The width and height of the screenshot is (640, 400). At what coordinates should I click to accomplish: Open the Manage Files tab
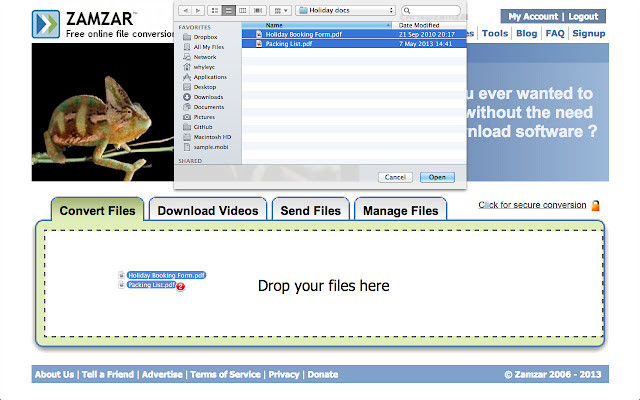[x=400, y=210]
